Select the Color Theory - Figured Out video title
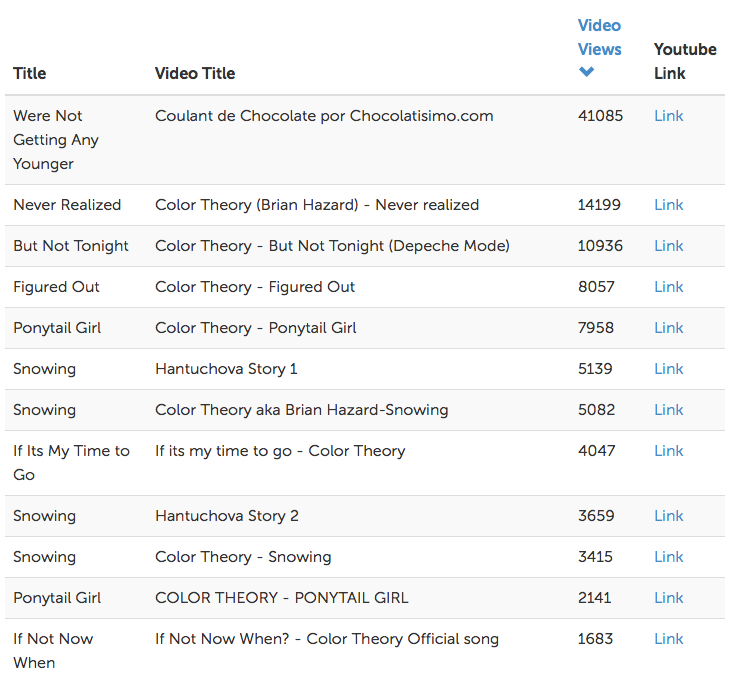This screenshot has height=682, width=731. coord(255,287)
